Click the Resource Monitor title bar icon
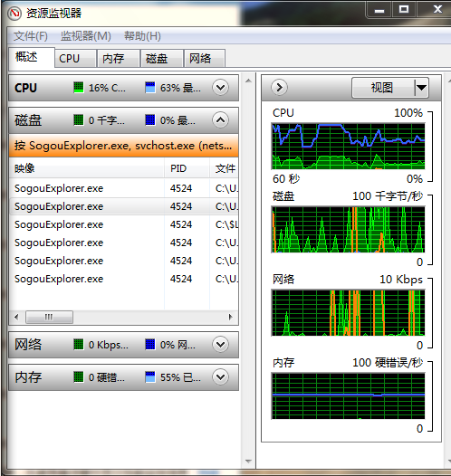 pos(14,14)
